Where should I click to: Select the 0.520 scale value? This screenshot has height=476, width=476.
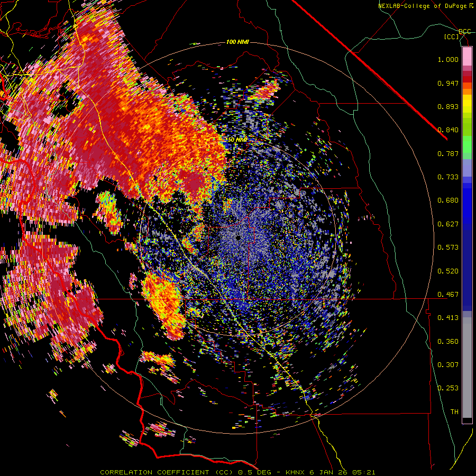(448, 271)
